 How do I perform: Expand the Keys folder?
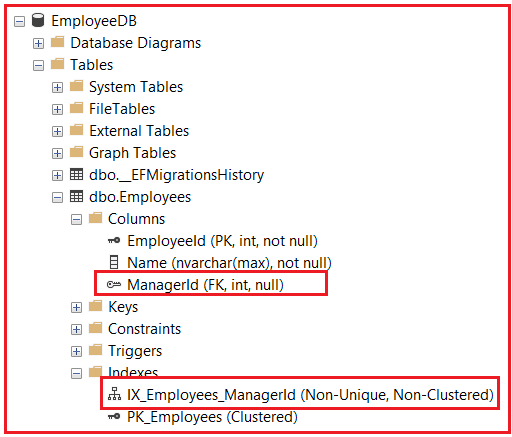[76, 308]
